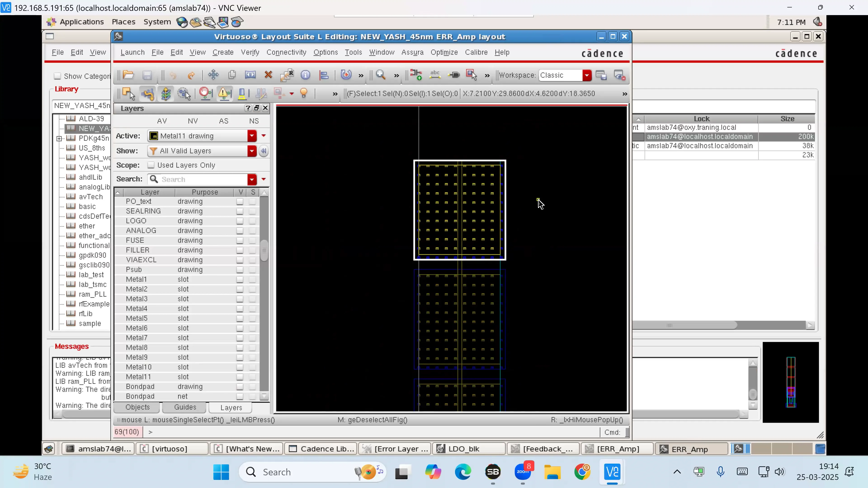Expand the PDKg45n library tree node
Viewport: 868px width, 488px height.
click(x=59, y=138)
